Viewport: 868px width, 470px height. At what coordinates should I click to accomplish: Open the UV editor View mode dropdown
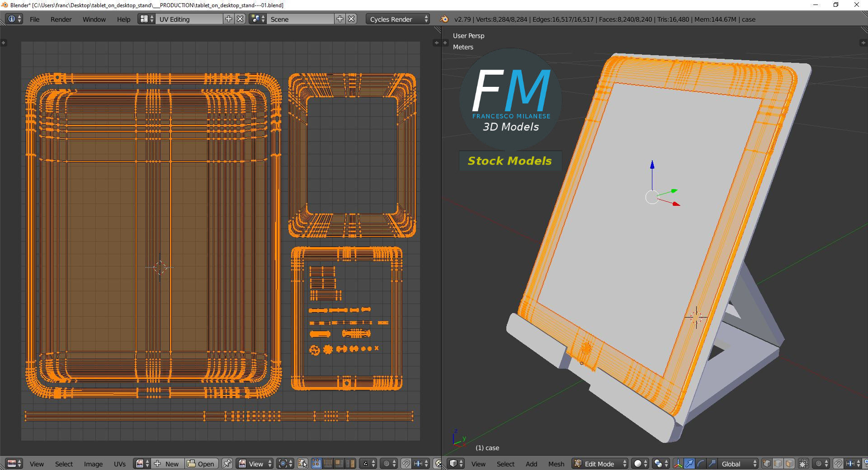point(255,464)
